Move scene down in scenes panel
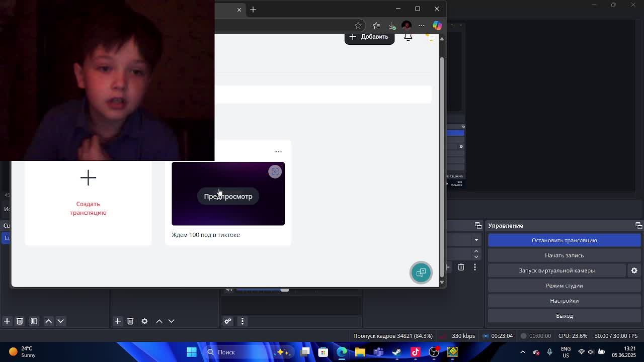The width and height of the screenshot is (644, 362). point(61,321)
